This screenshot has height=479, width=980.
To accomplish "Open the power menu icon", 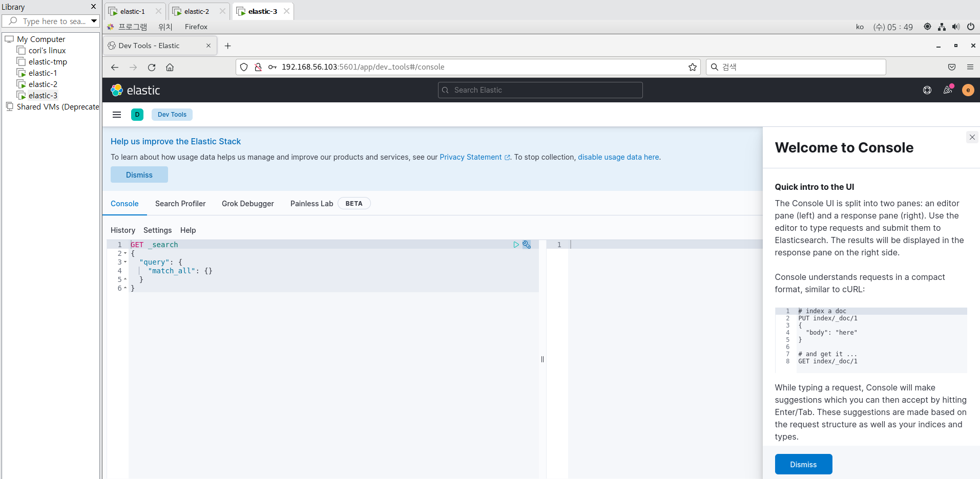I will coord(971,27).
